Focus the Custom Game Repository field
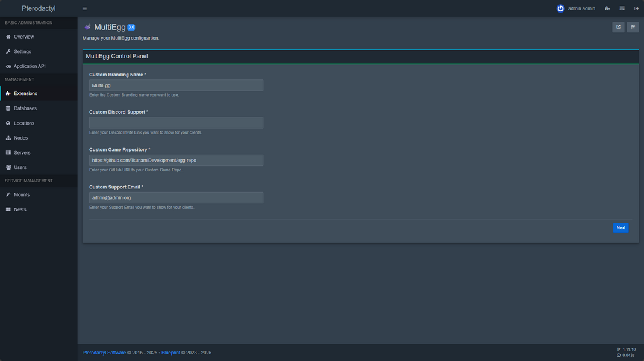The image size is (644, 361). [176, 161]
